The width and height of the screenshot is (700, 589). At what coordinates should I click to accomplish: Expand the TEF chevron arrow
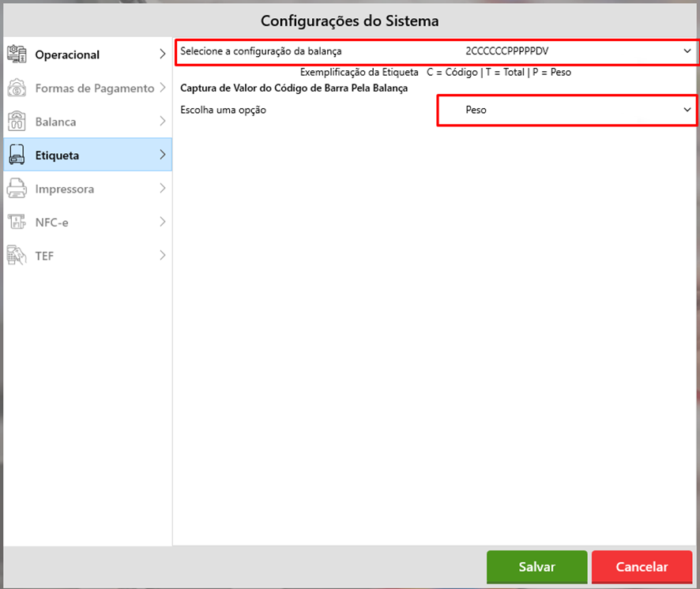tap(163, 256)
